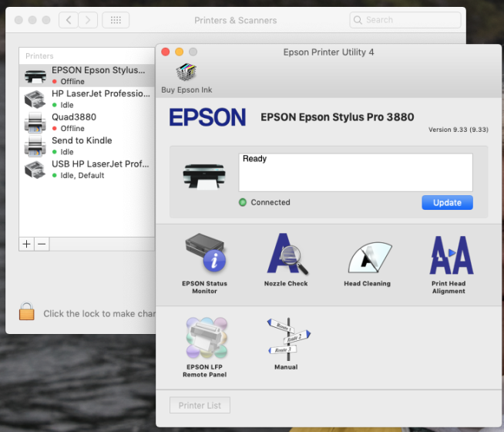This screenshot has width=504, height=432.
Task: Open the Manual signpost icon
Action: click(x=286, y=338)
